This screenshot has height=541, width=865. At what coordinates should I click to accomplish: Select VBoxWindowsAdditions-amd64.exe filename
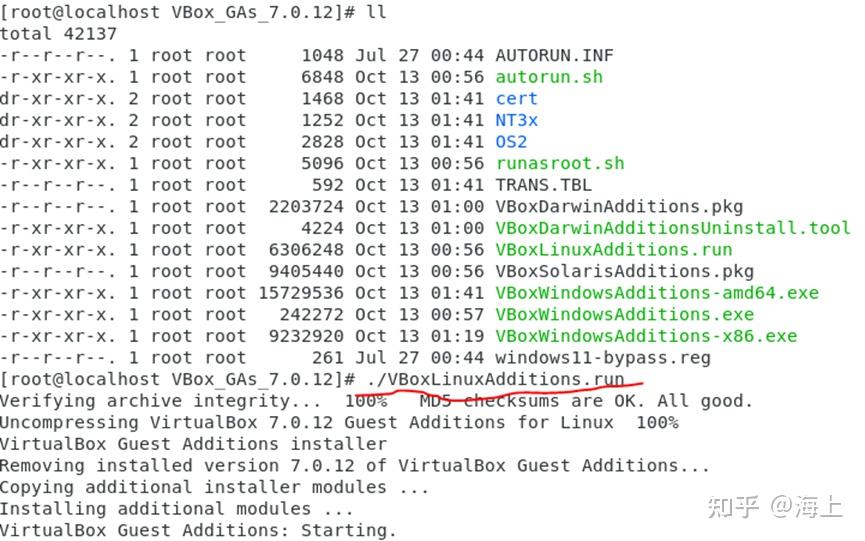click(656, 293)
